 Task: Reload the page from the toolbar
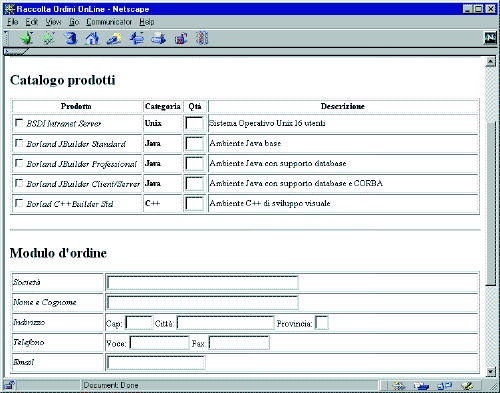pos(70,38)
